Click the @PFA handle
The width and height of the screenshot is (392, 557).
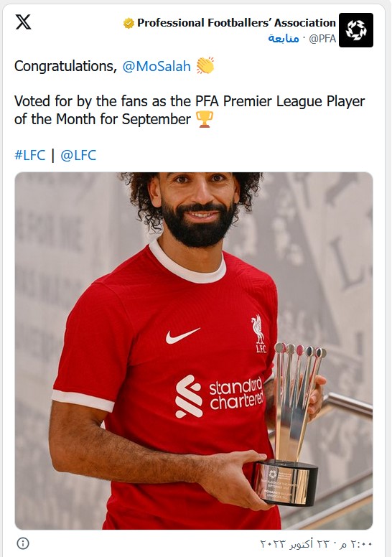tap(322, 38)
